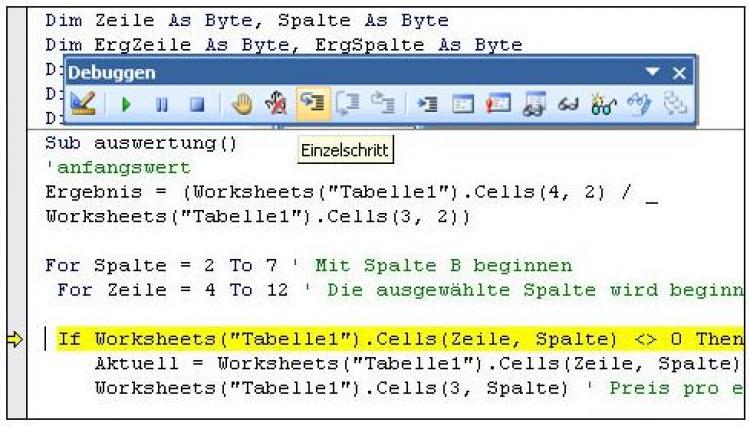Click the plain black eyeglasses icon
The height and width of the screenshot is (426, 750).
tap(567, 103)
